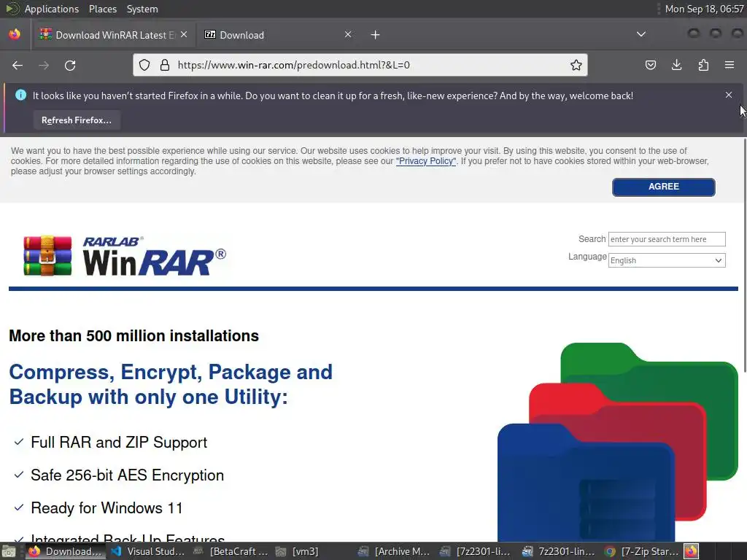Open the Firefox downloads panel
This screenshot has width=747, height=560.
[x=676, y=65]
